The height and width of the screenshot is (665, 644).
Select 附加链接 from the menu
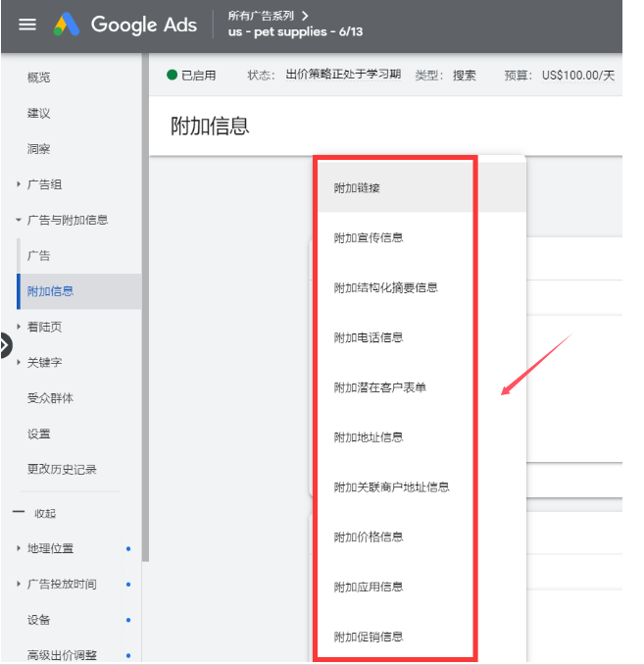pos(357,187)
